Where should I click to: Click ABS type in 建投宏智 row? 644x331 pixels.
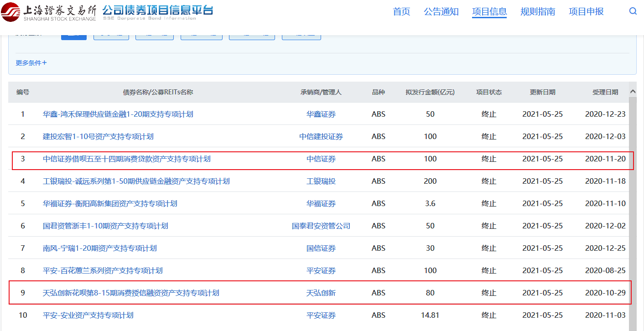[x=379, y=136]
